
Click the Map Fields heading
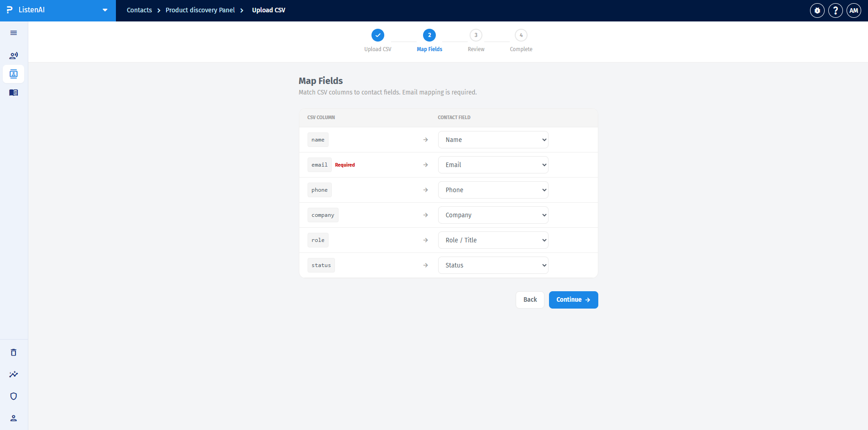pos(321,81)
